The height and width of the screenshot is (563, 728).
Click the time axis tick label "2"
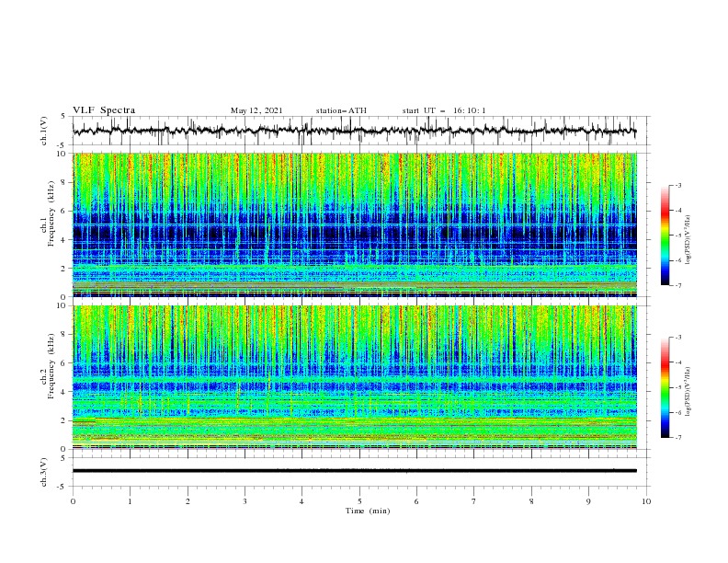[188, 501]
